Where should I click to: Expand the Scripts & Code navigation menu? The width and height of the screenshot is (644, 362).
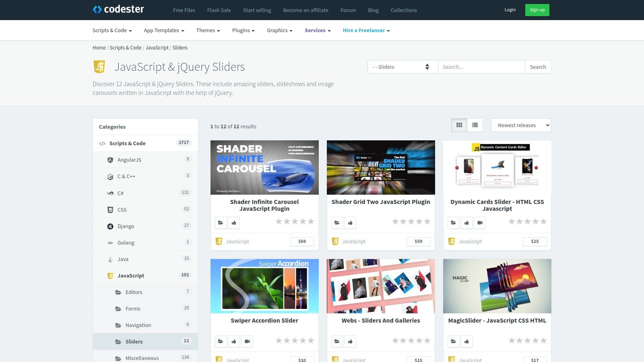[x=112, y=30]
